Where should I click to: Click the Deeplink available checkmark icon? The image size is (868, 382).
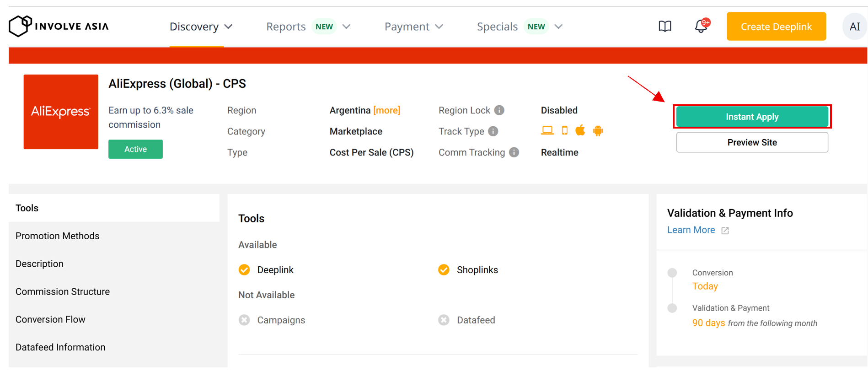[244, 270]
